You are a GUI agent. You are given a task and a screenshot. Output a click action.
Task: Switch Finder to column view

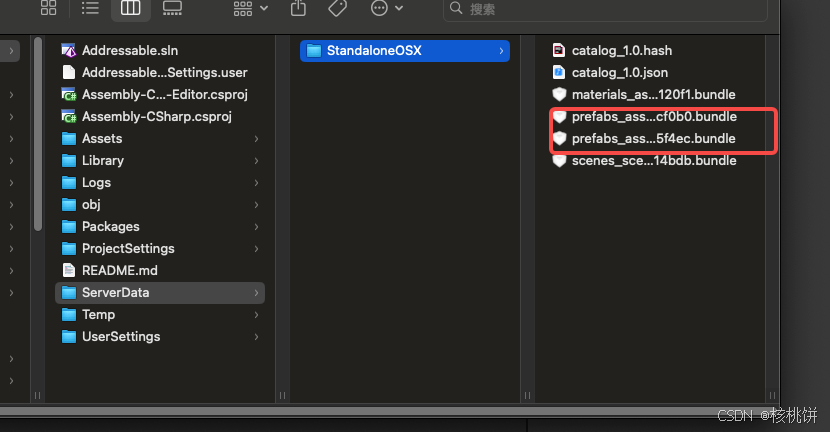point(131,8)
